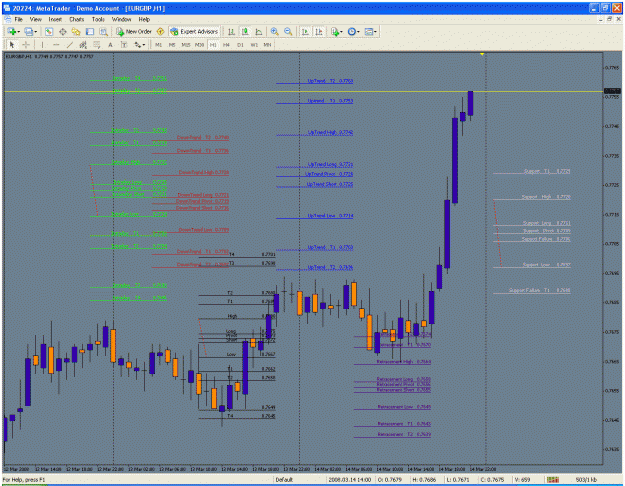Open the Terminal window icon

[90, 31]
